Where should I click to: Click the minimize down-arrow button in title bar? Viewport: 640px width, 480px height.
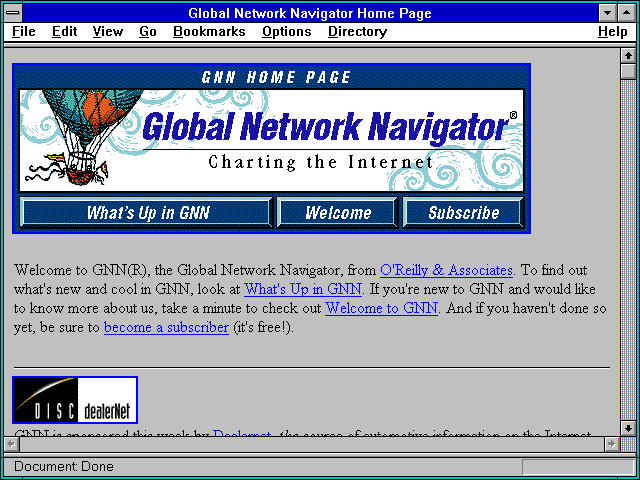pyautogui.click(x=608, y=13)
